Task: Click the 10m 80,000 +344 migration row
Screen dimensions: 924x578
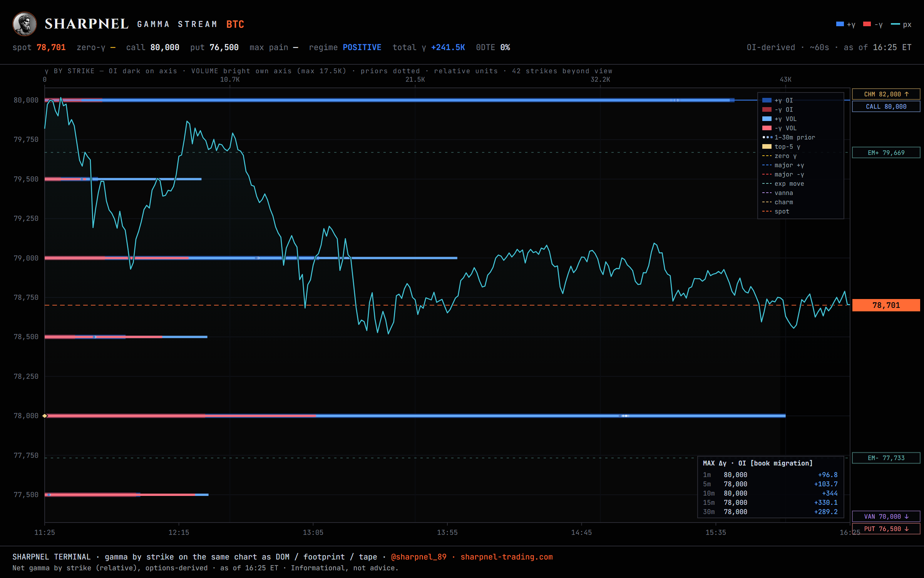Action: pyautogui.click(x=770, y=493)
